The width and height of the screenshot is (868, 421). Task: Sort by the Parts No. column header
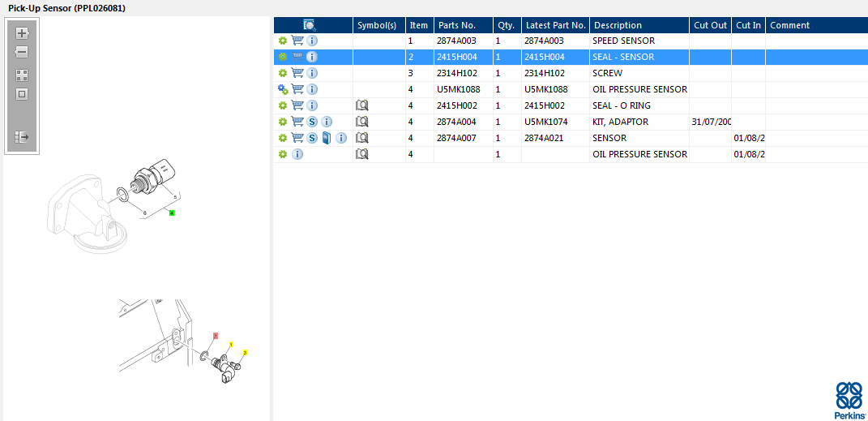click(464, 25)
